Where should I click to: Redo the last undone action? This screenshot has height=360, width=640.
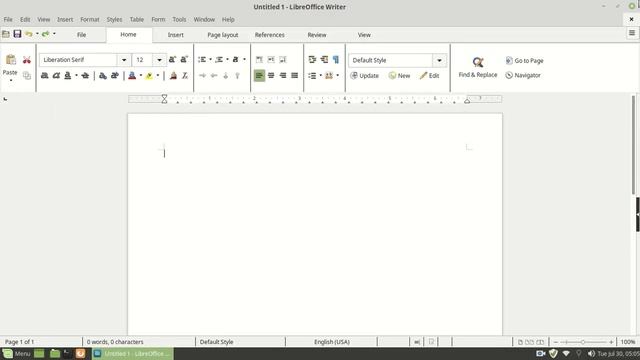tap(45, 34)
